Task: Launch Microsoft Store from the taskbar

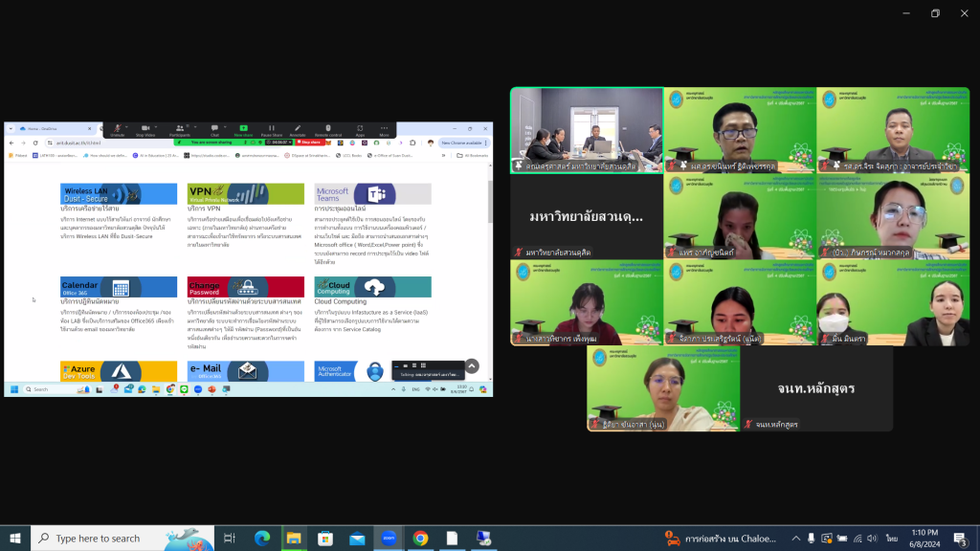Action: [324, 539]
